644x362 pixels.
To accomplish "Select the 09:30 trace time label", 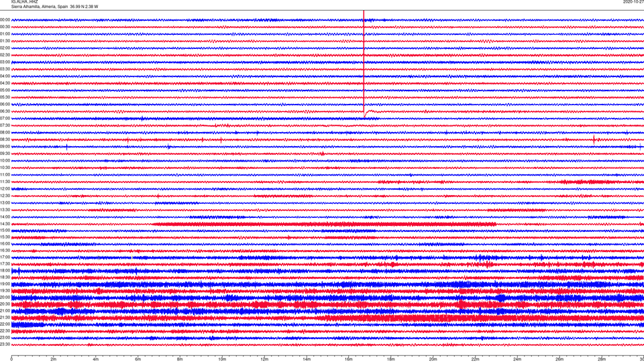I will pyautogui.click(x=5, y=154).
